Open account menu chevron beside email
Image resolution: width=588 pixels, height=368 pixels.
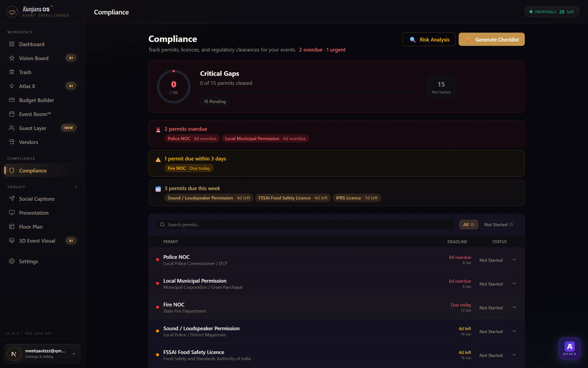point(74,354)
